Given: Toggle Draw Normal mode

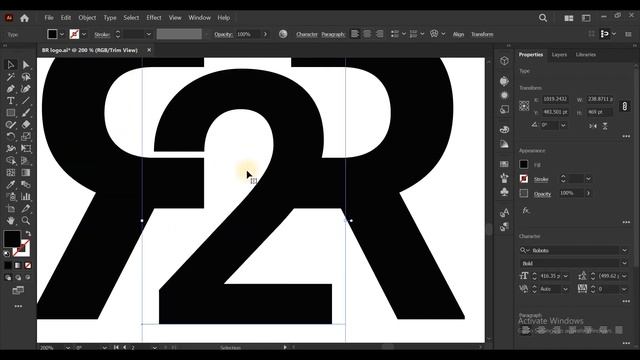Looking at the screenshot, I should (8, 278).
